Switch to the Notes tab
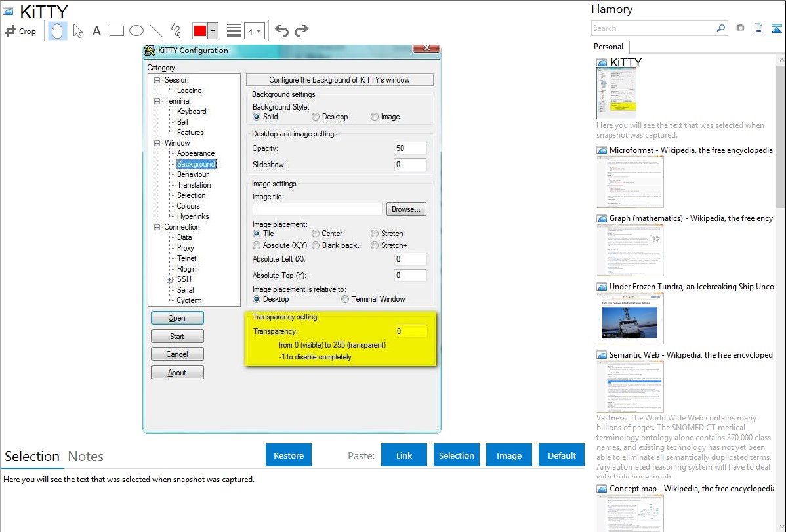This screenshot has height=532, width=786. (86, 457)
